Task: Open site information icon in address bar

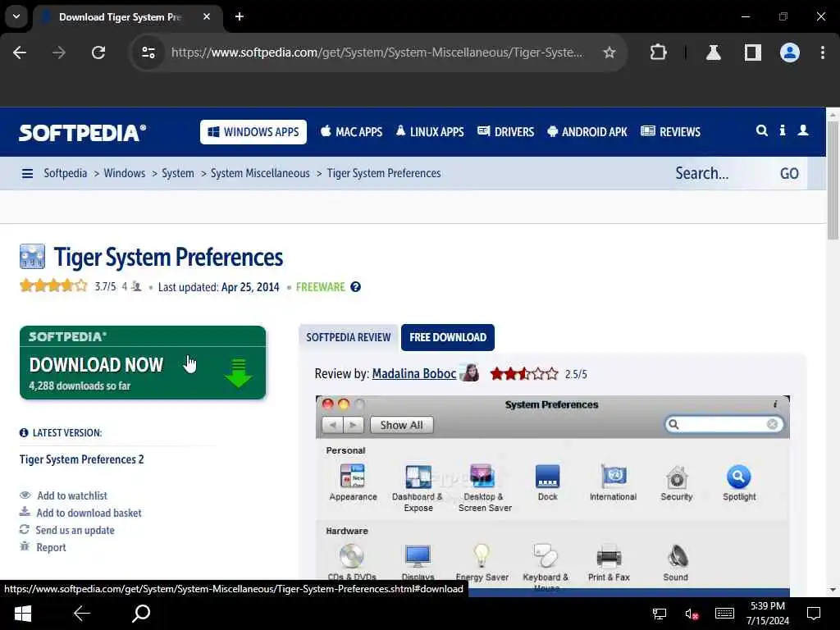Action: (x=148, y=52)
